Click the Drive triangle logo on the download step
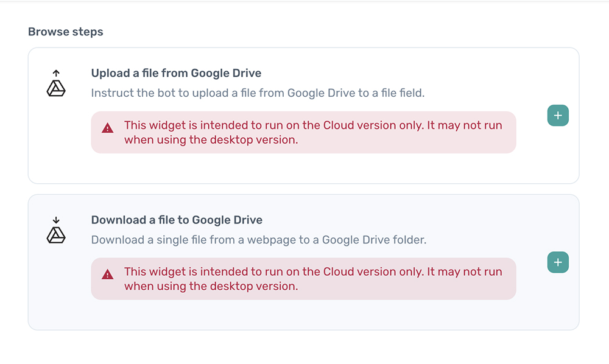 [55, 235]
